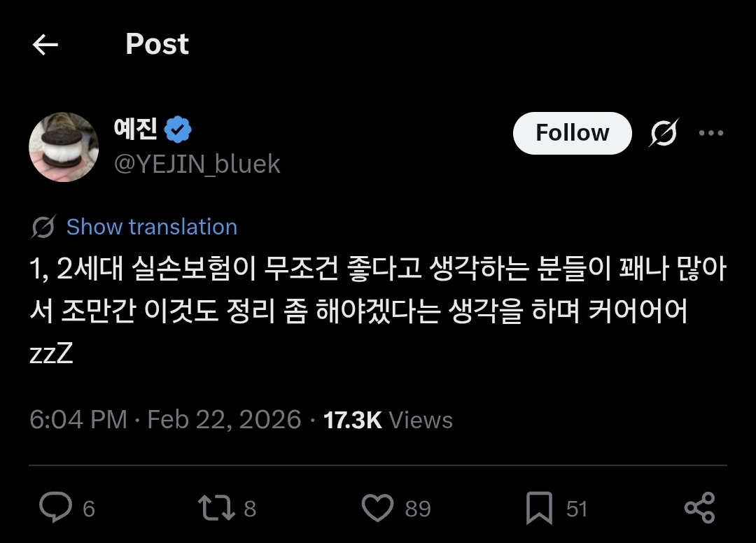Click the Show translation link

pyautogui.click(x=152, y=227)
